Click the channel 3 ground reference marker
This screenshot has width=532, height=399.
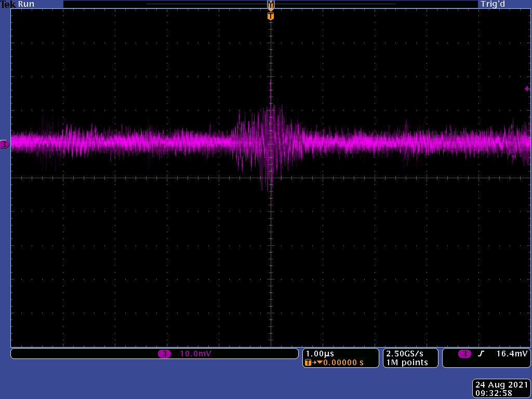point(5,144)
